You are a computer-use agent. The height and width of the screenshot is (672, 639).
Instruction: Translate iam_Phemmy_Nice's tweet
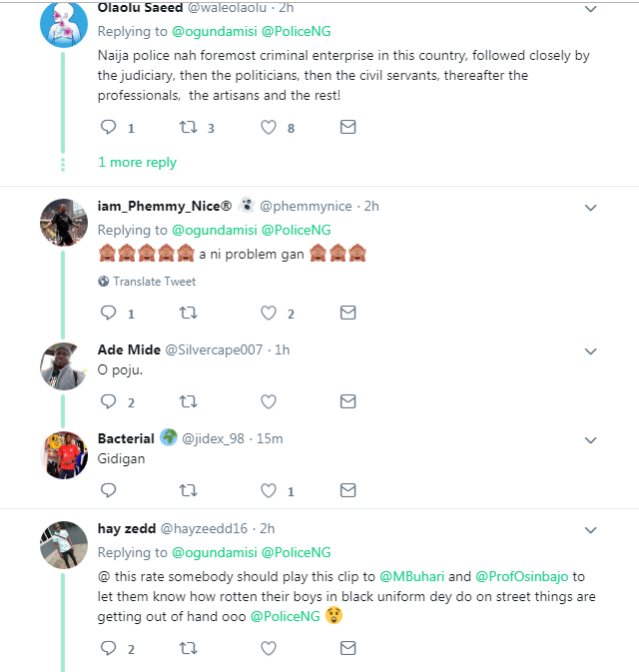pos(154,282)
